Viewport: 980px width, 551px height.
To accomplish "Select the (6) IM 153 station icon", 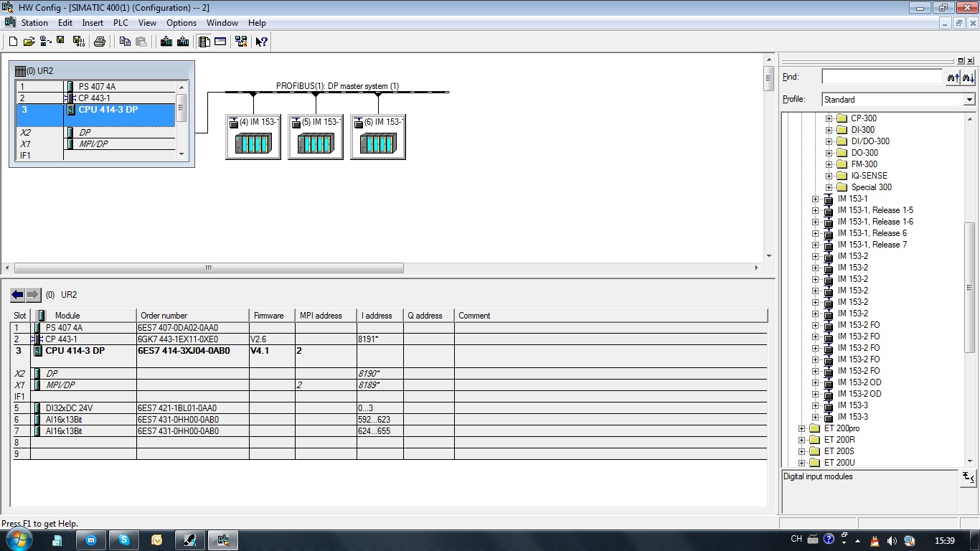I will (377, 136).
